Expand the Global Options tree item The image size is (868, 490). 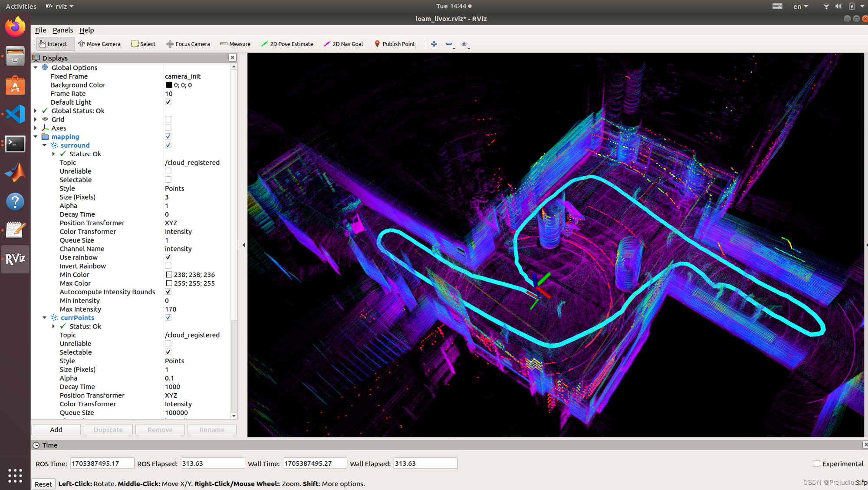37,67
